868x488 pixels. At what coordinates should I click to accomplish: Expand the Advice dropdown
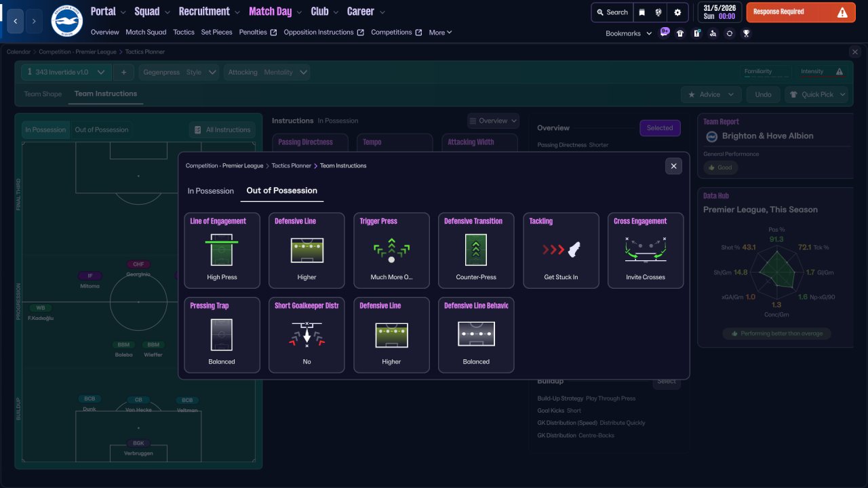pyautogui.click(x=711, y=95)
